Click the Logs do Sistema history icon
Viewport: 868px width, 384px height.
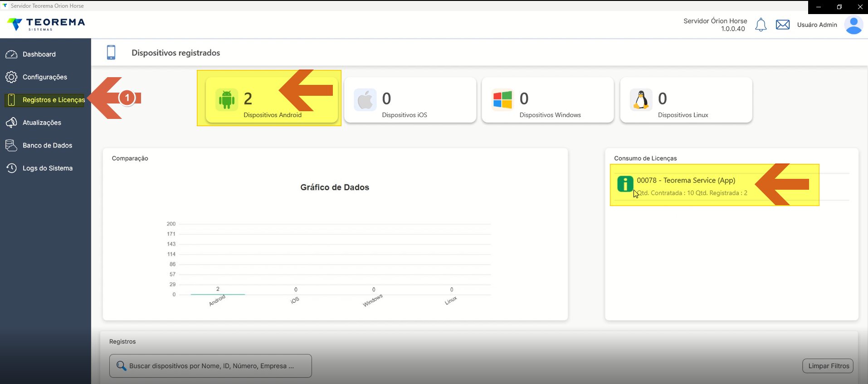click(11, 168)
